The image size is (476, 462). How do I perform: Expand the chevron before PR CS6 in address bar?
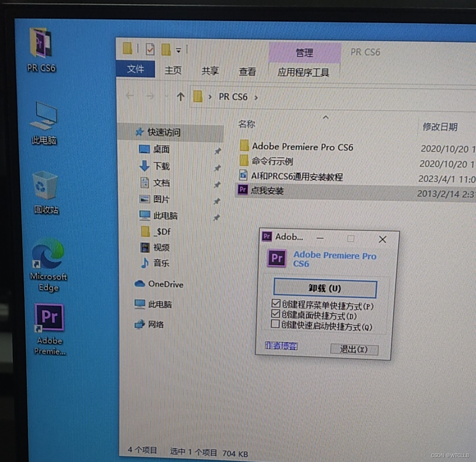tap(210, 97)
